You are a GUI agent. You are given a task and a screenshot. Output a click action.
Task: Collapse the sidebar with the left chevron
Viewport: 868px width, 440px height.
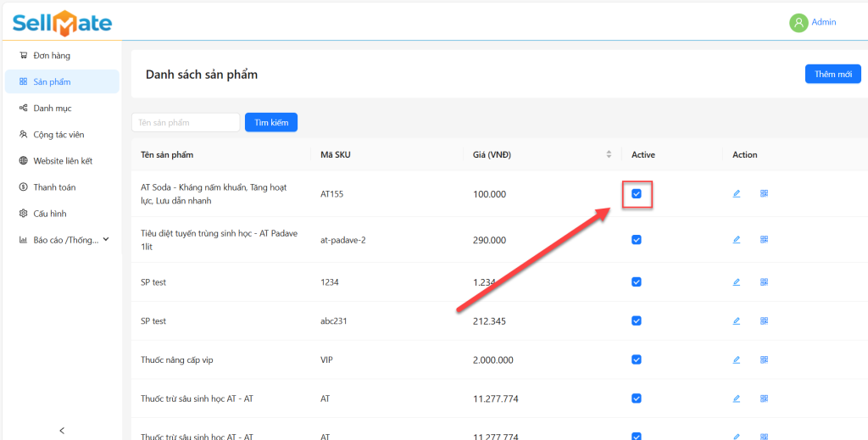pos(62,431)
